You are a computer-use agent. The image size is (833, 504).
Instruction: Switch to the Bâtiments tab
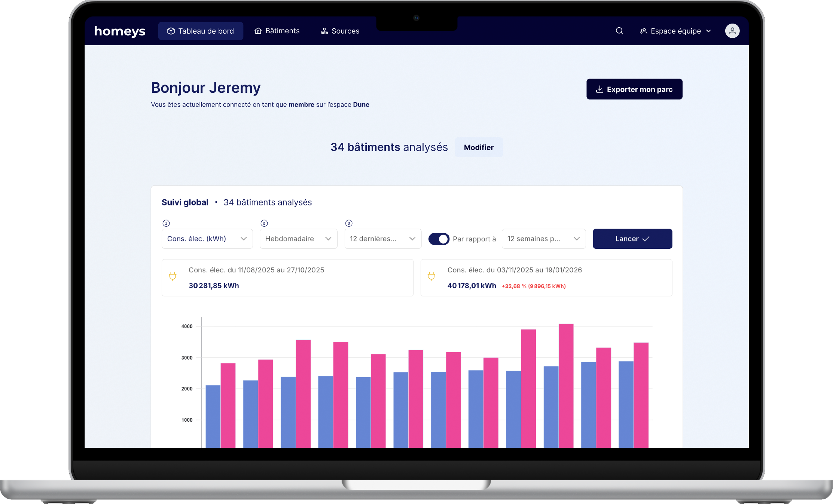(x=277, y=31)
